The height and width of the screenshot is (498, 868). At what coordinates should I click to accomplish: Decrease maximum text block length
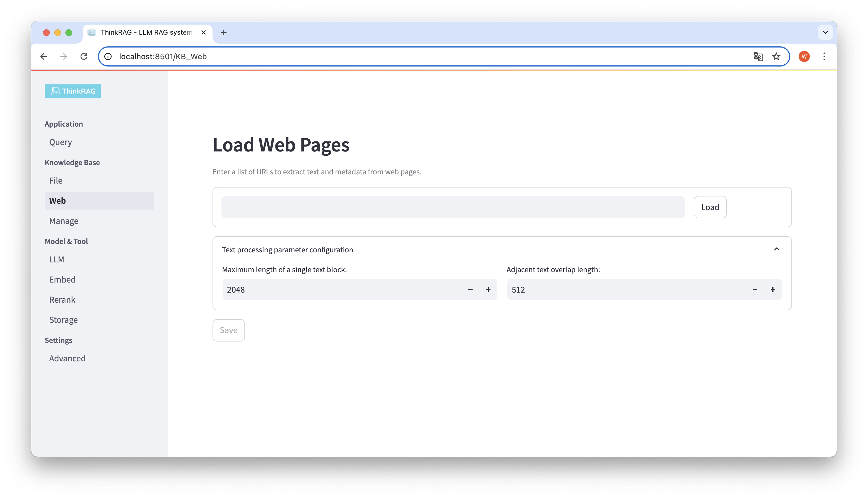470,290
